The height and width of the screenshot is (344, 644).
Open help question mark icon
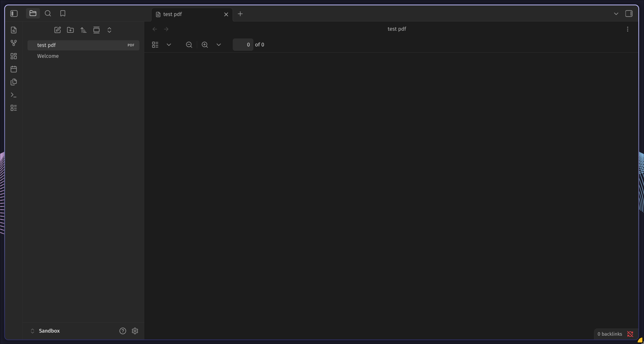(x=123, y=331)
